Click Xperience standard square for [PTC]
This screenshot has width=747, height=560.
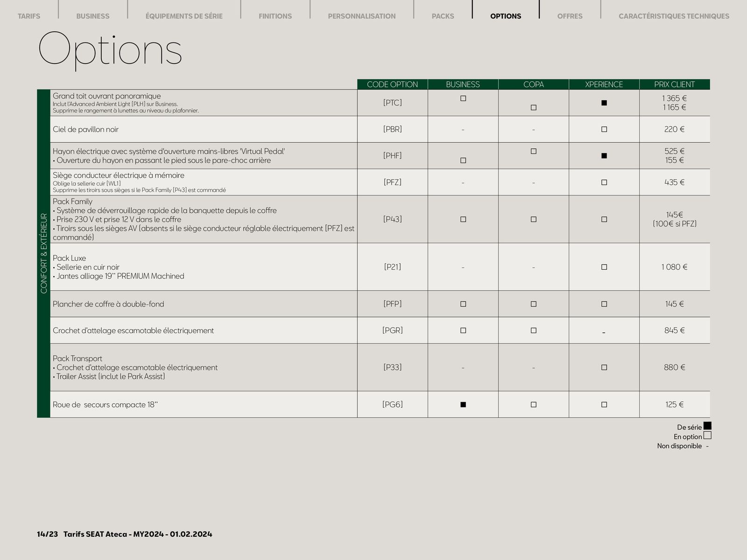click(604, 103)
